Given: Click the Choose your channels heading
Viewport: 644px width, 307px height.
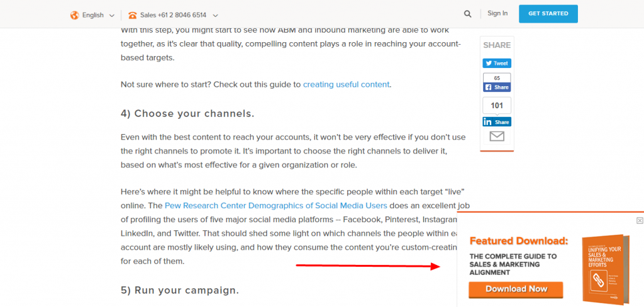Looking at the screenshot, I should click(x=187, y=113).
